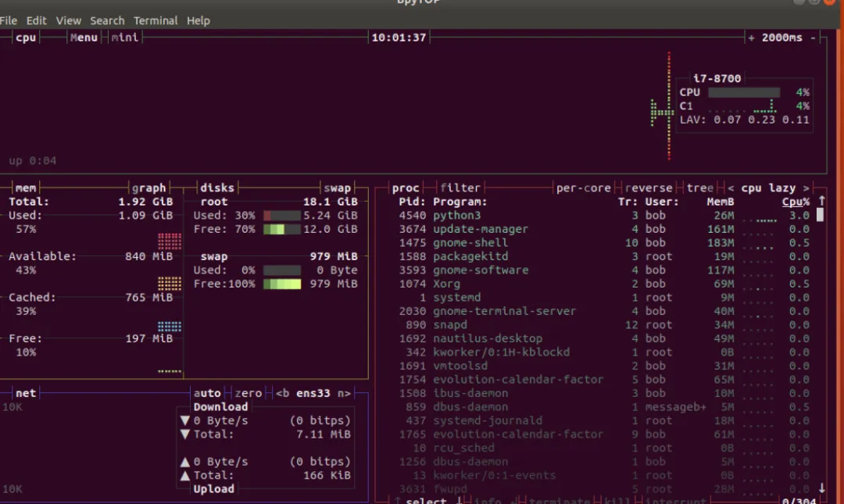Toggle the mem graph view
The width and height of the screenshot is (844, 504).
click(149, 188)
